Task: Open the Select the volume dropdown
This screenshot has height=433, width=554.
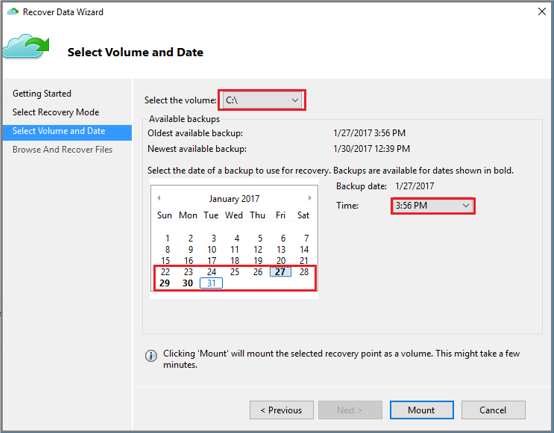Action: coord(262,100)
